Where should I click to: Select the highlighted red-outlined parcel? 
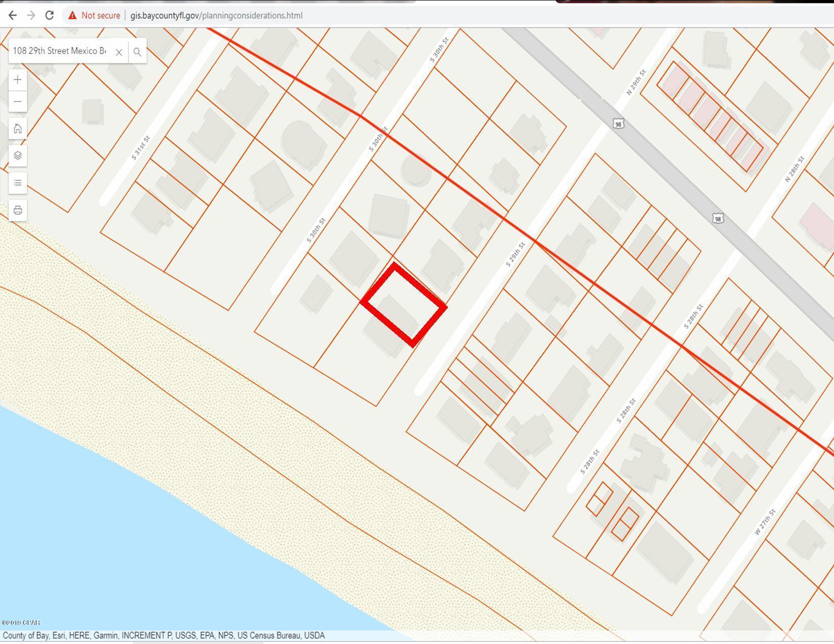pyautogui.click(x=403, y=305)
